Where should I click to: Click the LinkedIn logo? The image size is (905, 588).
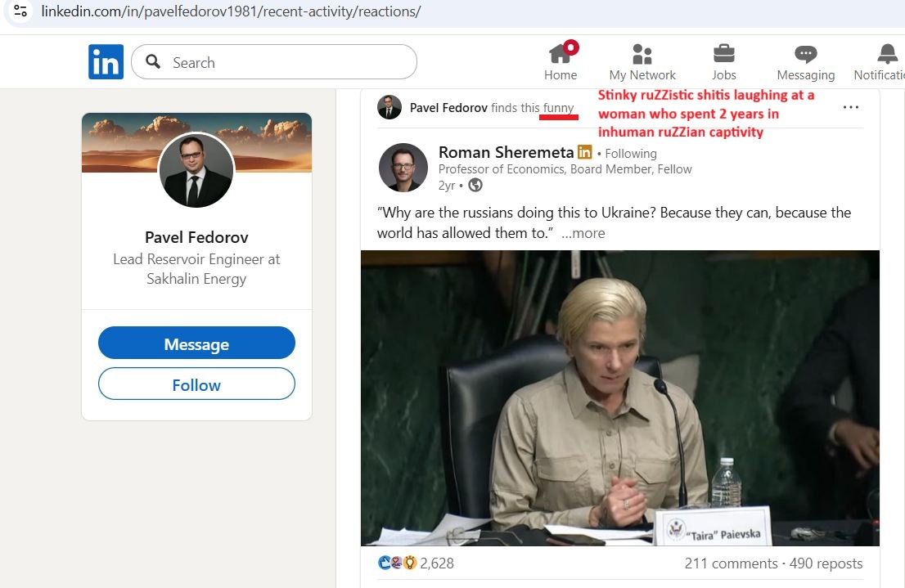(106, 61)
